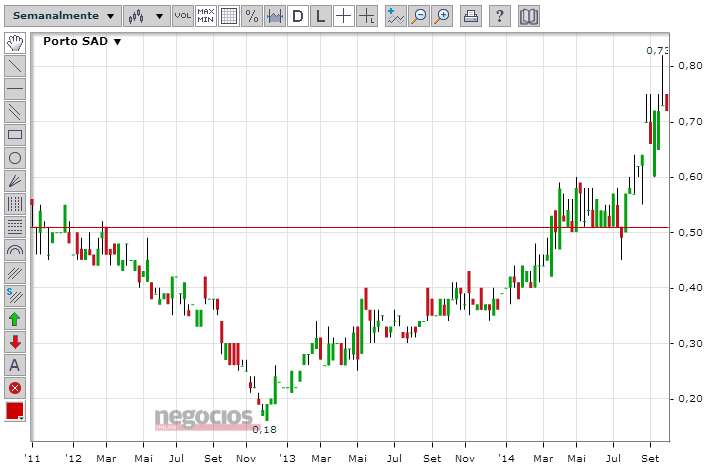Screen dimensions: 712x470
Task: Enable the crosshair cursor with L label
Action: 367,16
